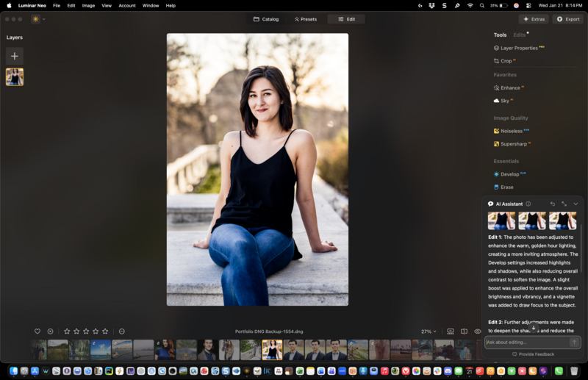Screen dimensions: 588x380
Task: Mark photo as favorite with heart icon
Action: tap(37, 331)
